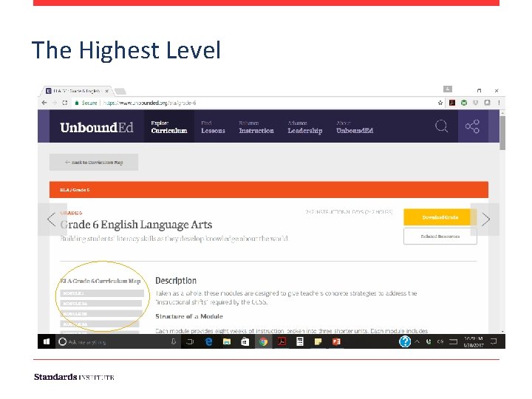Viewport: 532px width, 399px height.
Task: Open Task View on the taskbar
Action: 190,341
